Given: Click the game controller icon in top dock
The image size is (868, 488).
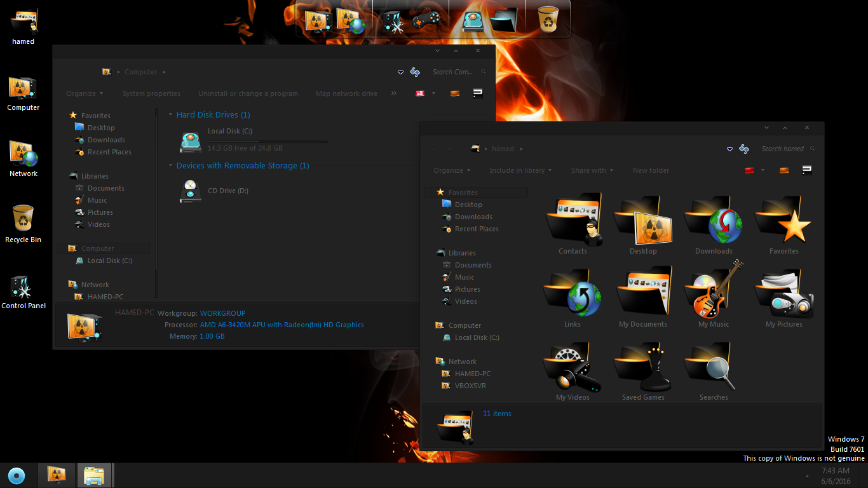Looking at the screenshot, I should (x=426, y=21).
